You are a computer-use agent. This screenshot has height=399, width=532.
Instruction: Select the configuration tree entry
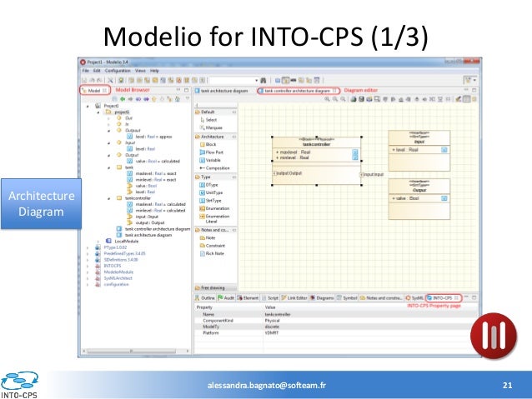click(x=113, y=284)
